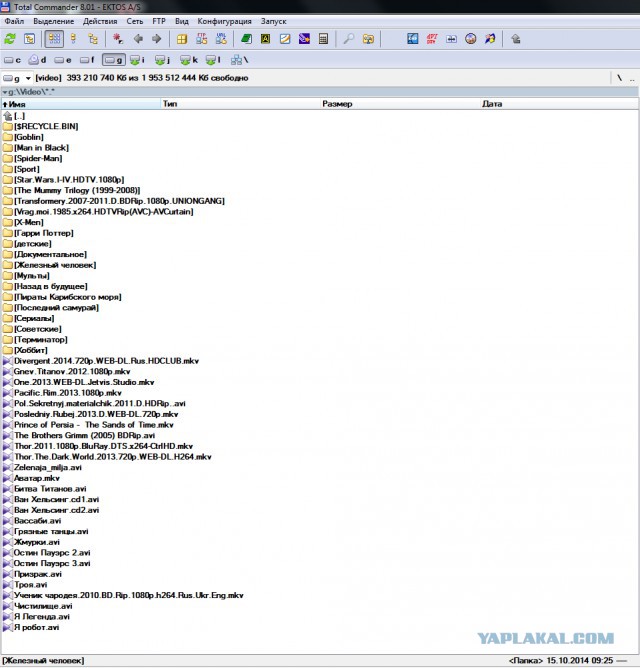
Task: Select the [Goblin] folder
Action: (23, 137)
